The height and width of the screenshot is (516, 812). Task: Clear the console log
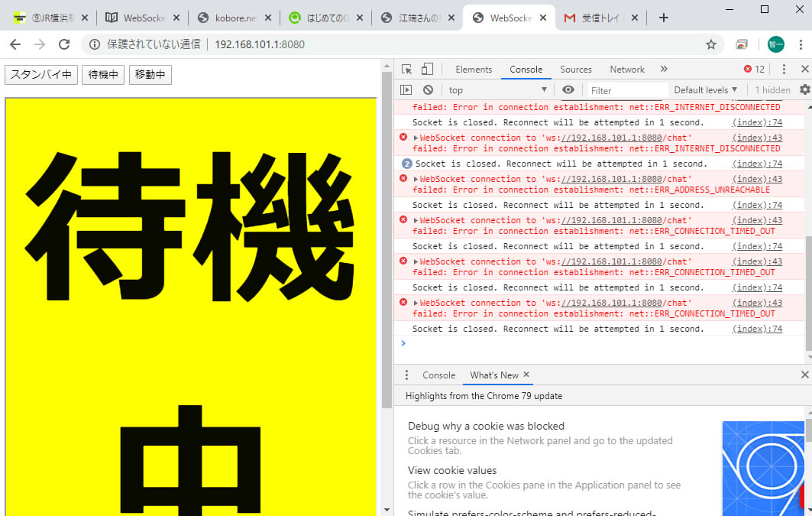428,90
